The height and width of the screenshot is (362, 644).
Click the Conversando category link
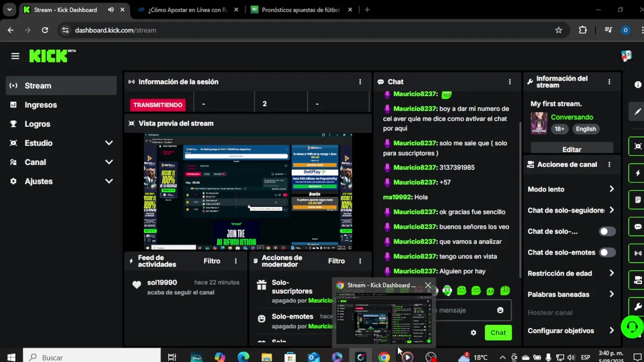[x=572, y=117]
